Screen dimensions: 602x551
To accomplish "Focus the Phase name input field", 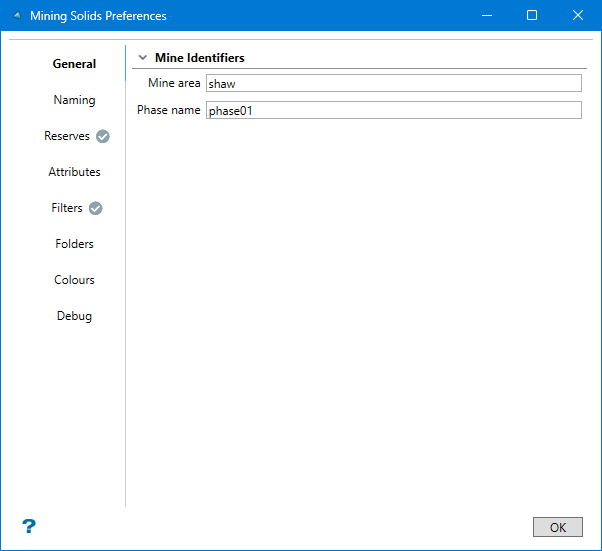I will click(393, 111).
